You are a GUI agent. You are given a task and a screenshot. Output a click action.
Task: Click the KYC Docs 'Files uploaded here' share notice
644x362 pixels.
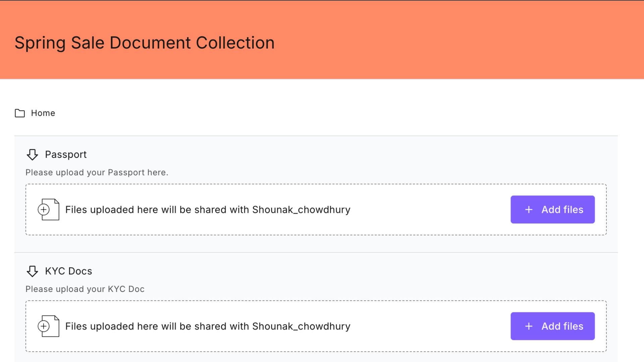(208, 326)
